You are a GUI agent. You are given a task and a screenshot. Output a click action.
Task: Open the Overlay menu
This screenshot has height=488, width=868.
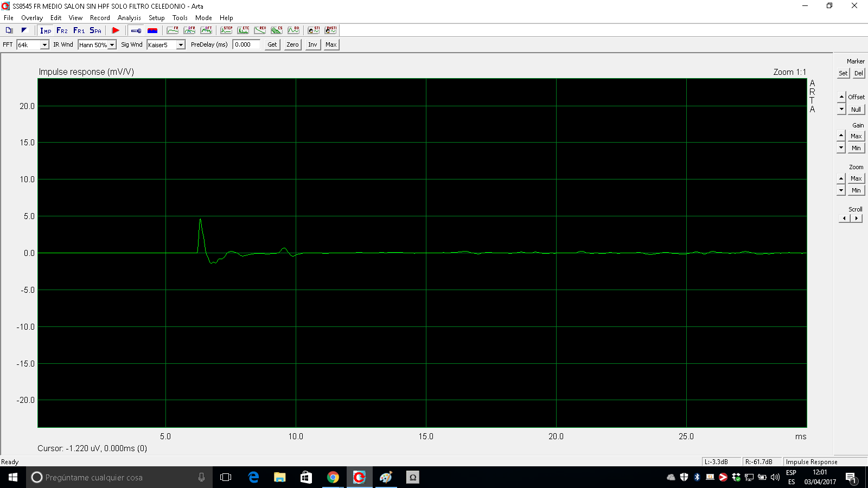pos(32,18)
